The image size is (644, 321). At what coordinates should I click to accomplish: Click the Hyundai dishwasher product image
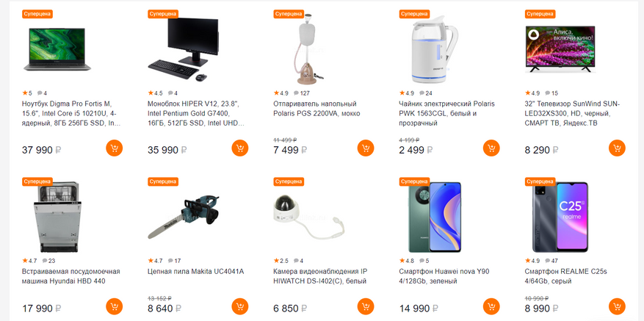[59, 217]
